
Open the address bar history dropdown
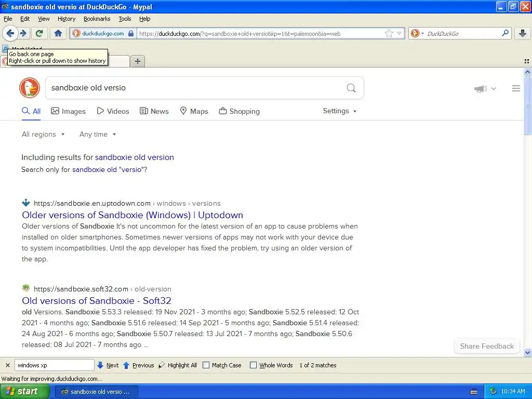click(x=400, y=33)
